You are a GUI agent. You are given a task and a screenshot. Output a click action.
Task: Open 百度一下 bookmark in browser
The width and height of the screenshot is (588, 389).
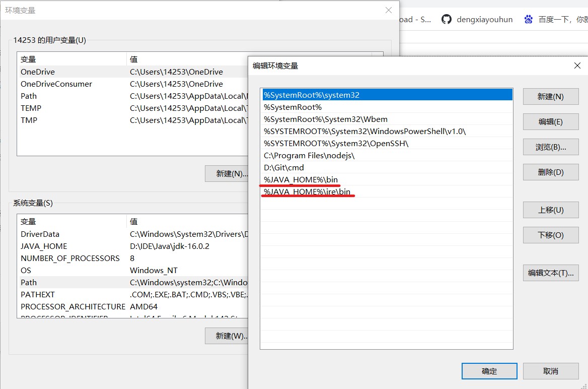click(x=556, y=19)
